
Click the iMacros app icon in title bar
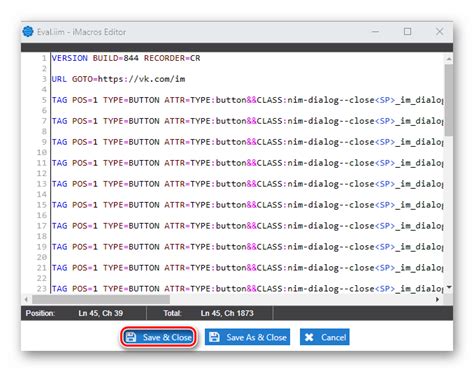tap(28, 32)
